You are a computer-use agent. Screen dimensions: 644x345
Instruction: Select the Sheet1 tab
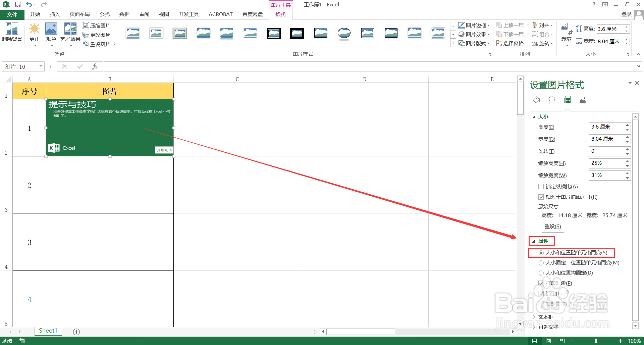click(x=48, y=331)
